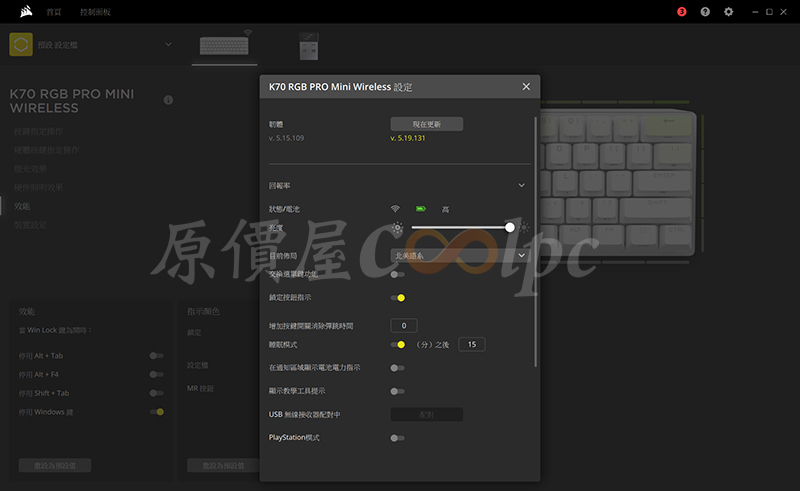Image resolution: width=800 pixels, height=491 pixels.
Task: Select 效能 in sidebar
Action: (x=22, y=206)
